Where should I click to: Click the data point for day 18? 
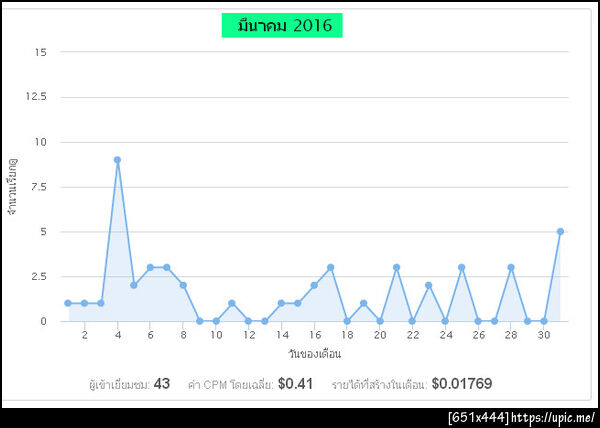(x=347, y=321)
